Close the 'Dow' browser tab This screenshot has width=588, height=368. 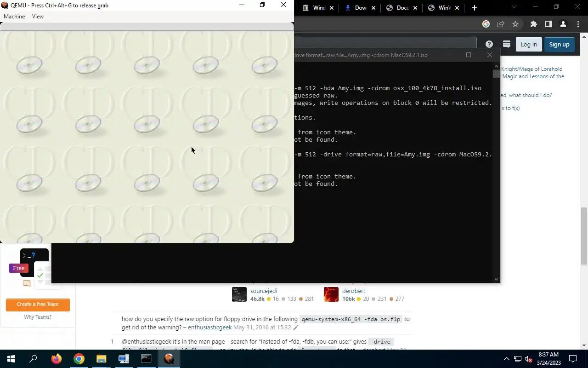[373, 8]
